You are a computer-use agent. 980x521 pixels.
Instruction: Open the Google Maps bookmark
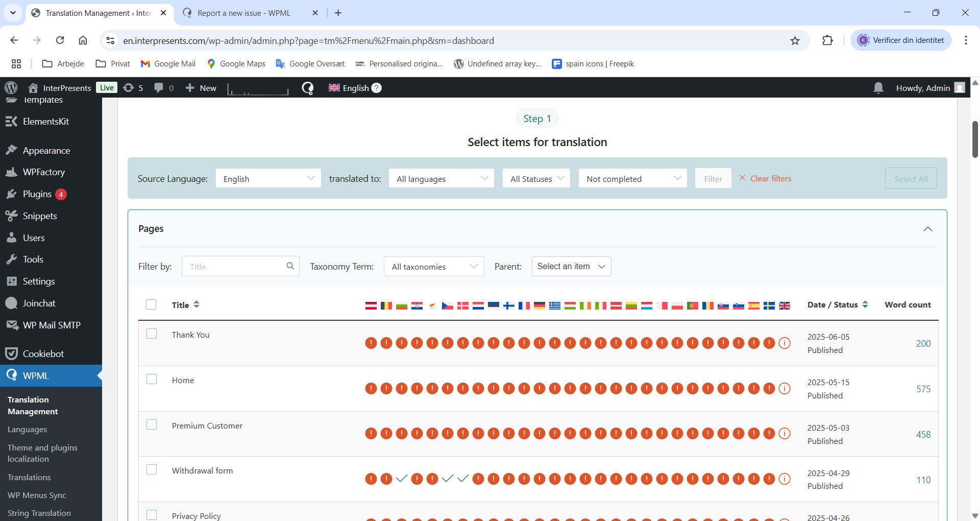point(236,64)
